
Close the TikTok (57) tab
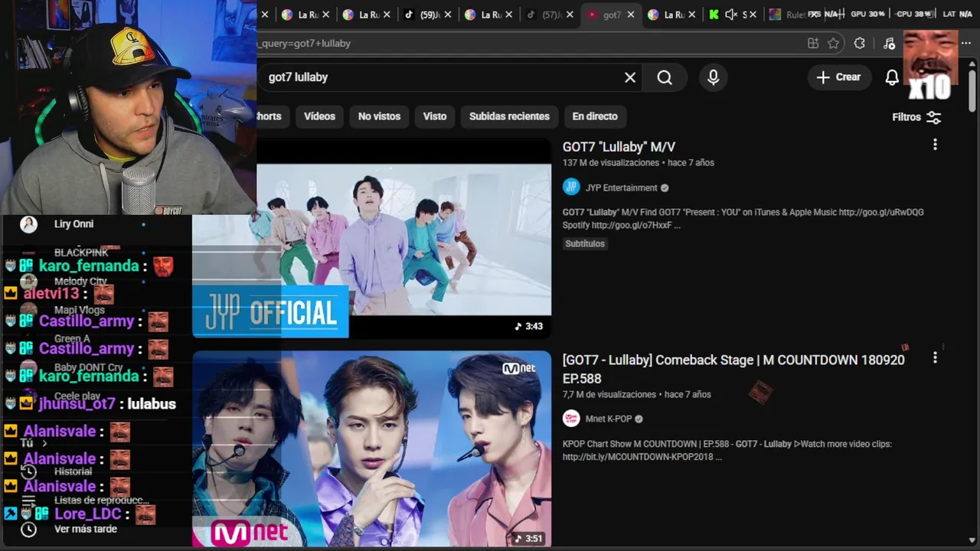point(570,15)
